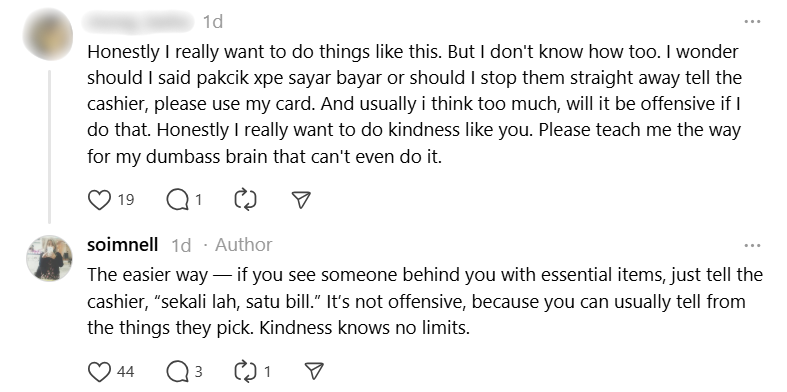This screenshot has height=392, width=787.
Task: Like soimnell's reply with 44 likes
Action: coord(99,372)
